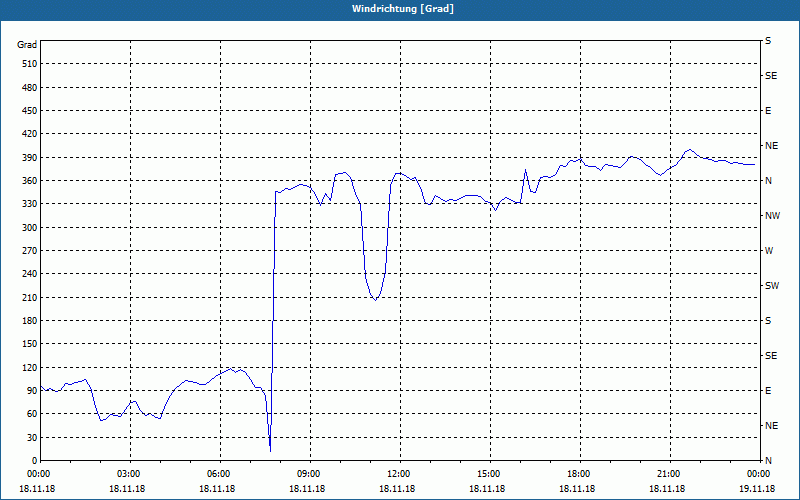Image resolution: width=800 pixels, height=500 pixels.
Task: Click the N compass label level with 360
Action: pyautogui.click(x=768, y=181)
